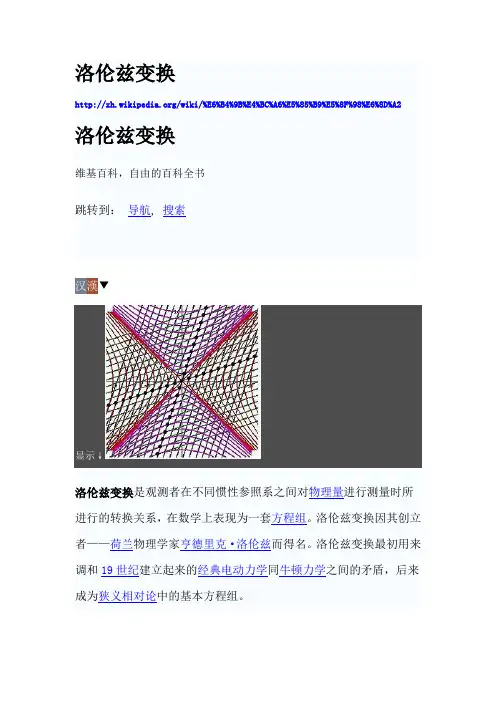Expand the 显示↓ show link
496x702 pixels.
(89, 455)
